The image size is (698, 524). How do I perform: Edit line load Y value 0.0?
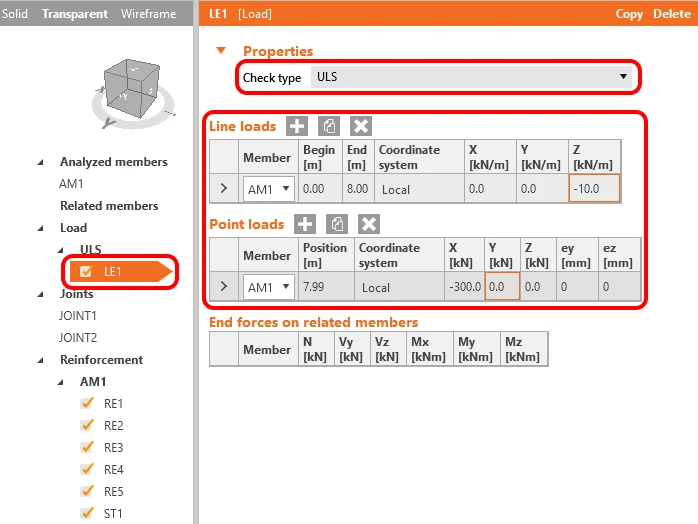pyautogui.click(x=542, y=188)
